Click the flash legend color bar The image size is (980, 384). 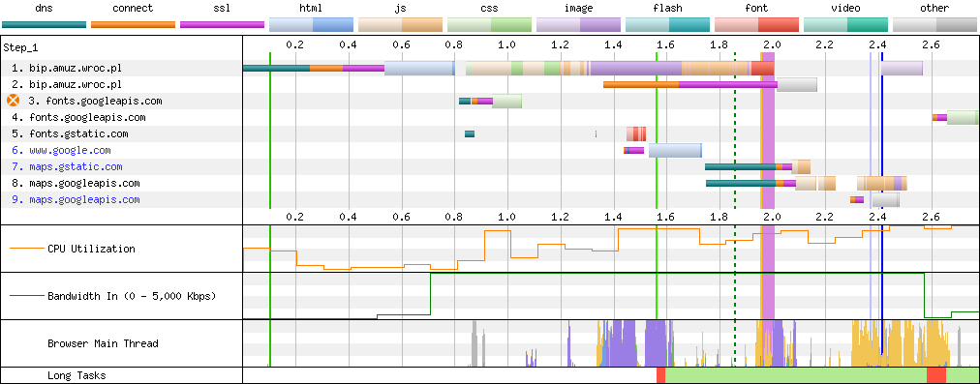pyautogui.click(x=667, y=24)
